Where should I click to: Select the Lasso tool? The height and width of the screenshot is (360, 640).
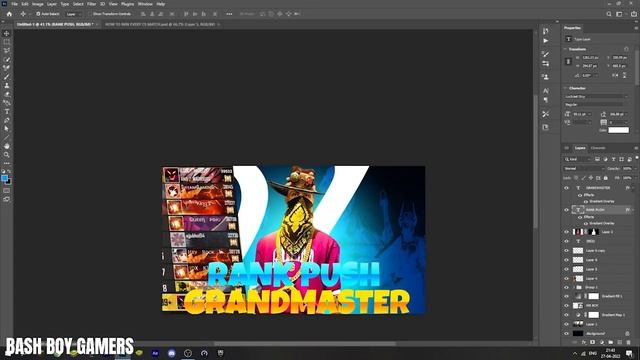tap(7, 51)
